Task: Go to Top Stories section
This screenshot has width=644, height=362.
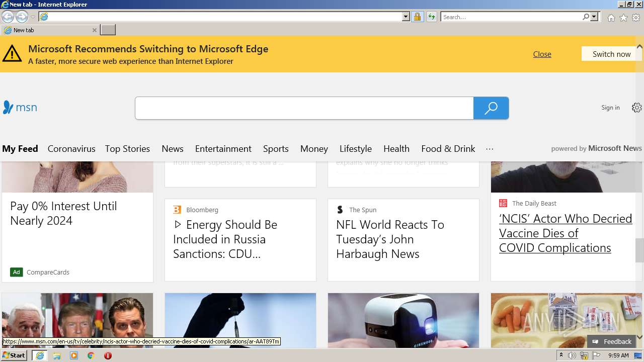Action: click(127, 149)
